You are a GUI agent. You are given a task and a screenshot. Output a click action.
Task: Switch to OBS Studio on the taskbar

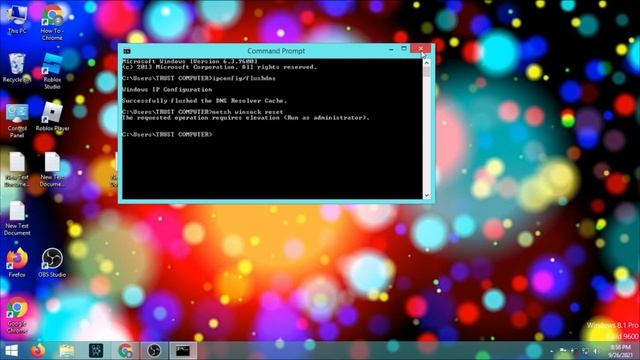pos(154,351)
